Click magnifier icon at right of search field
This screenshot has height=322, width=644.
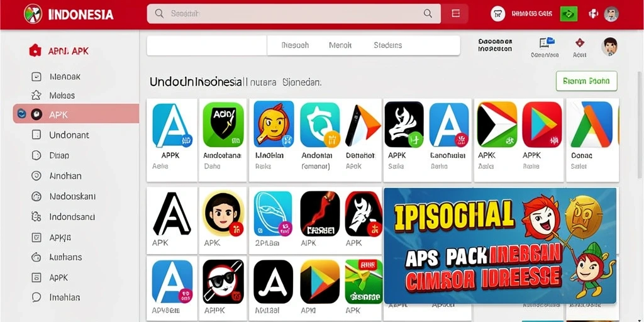click(x=428, y=14)
